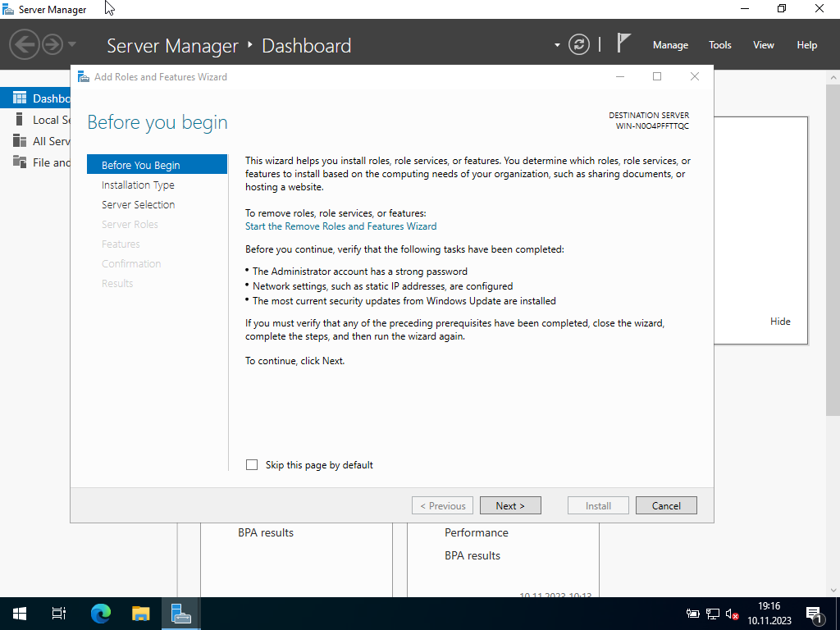Viewport: 840px width, 630px height.
Task: Open Task View on the taskbar
Action: (59, 614)
